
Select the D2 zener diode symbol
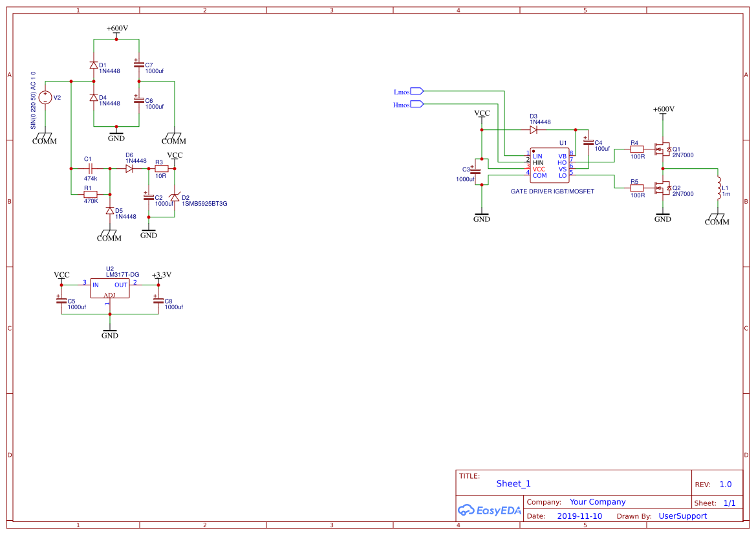[174, 197]
